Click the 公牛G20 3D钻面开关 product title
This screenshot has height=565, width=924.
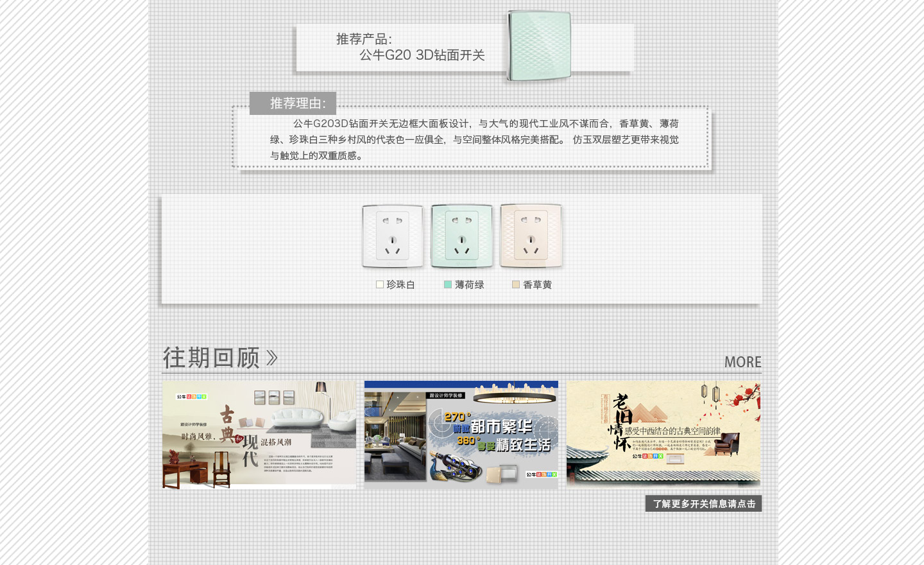[422, 55]
